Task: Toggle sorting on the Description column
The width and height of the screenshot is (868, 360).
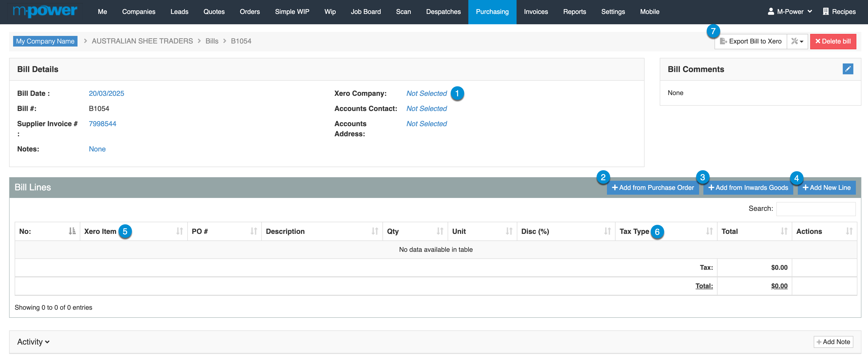Action: pos(375,231)
